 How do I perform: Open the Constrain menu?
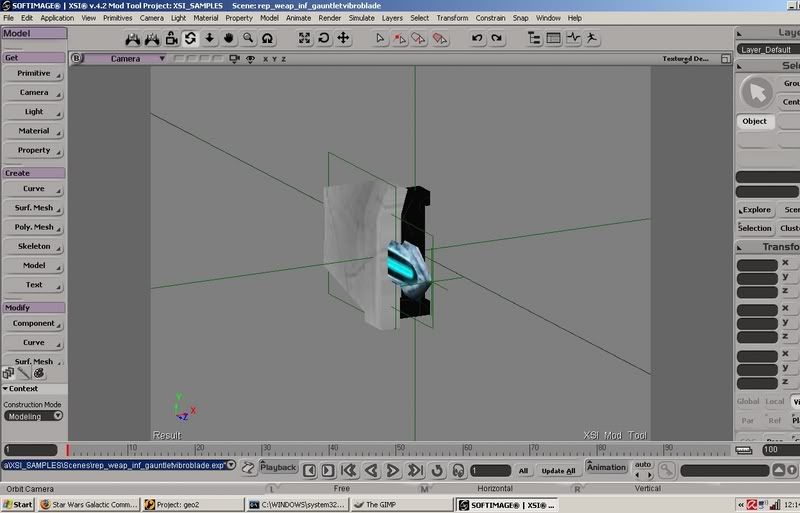point(490,18)
